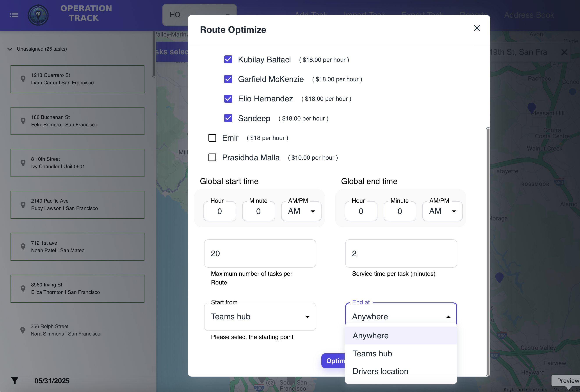Click the Optimize button
The image size is (580, 392).
333,361
